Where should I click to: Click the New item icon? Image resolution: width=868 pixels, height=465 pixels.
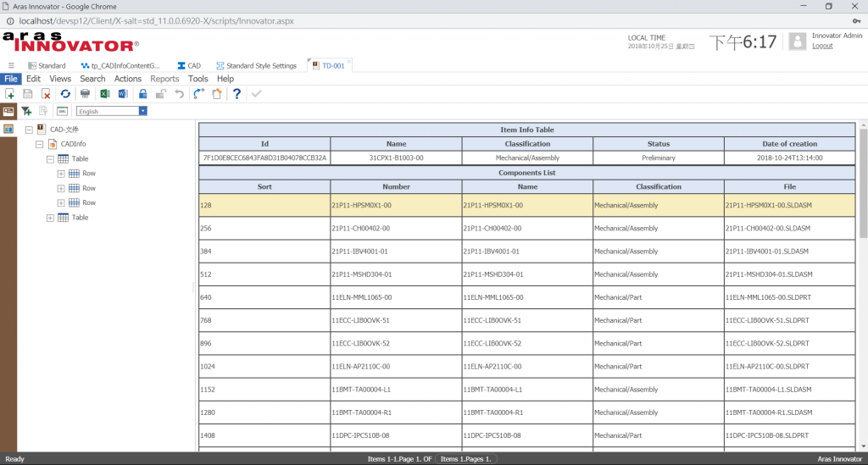(x=9, y=94)
